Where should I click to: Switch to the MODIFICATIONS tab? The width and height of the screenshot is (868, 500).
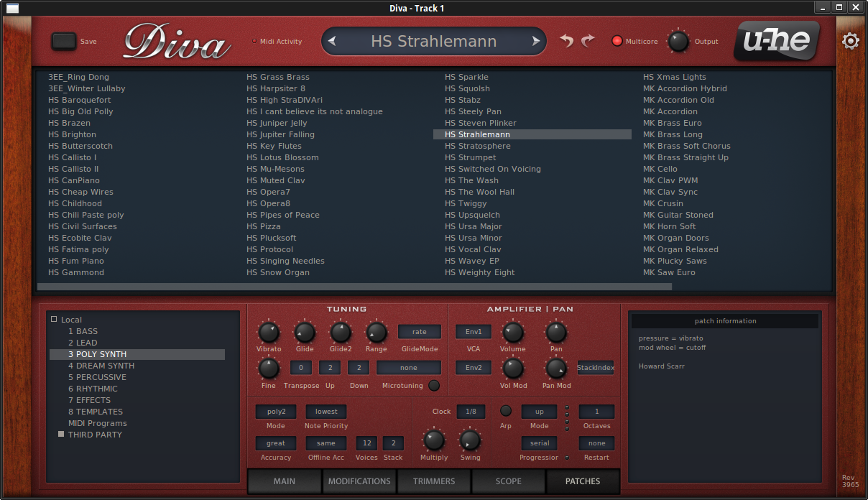(359, 481)
